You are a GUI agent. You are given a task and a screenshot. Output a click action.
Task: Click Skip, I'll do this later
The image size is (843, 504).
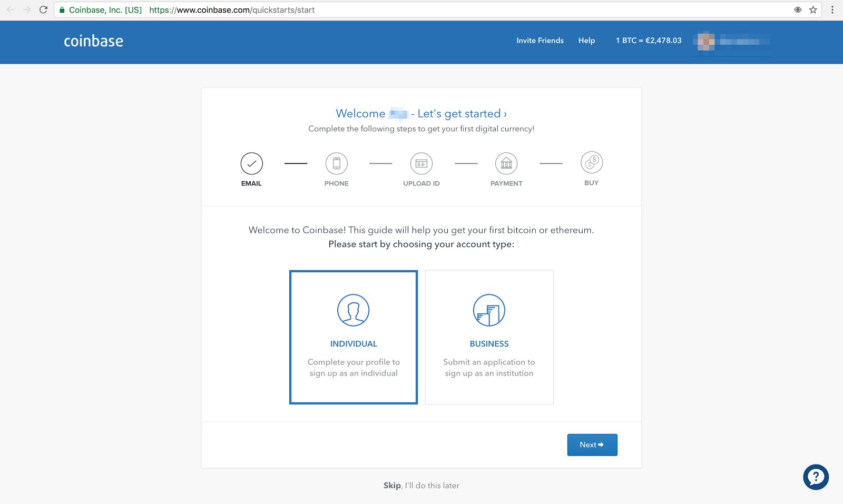click(421, 486)
